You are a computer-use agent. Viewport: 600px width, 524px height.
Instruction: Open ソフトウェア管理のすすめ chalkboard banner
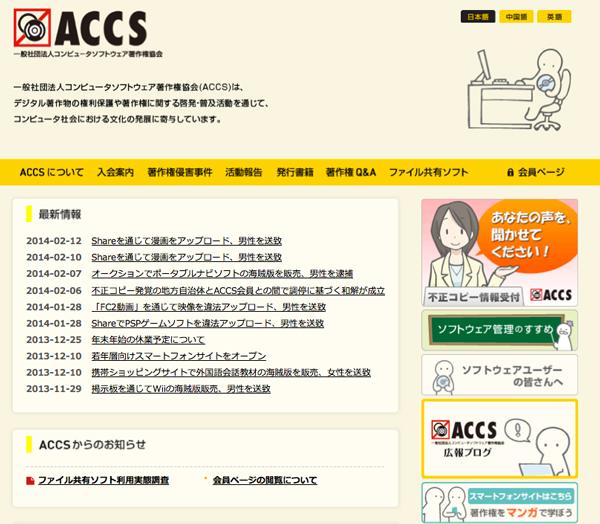[498, 329]
